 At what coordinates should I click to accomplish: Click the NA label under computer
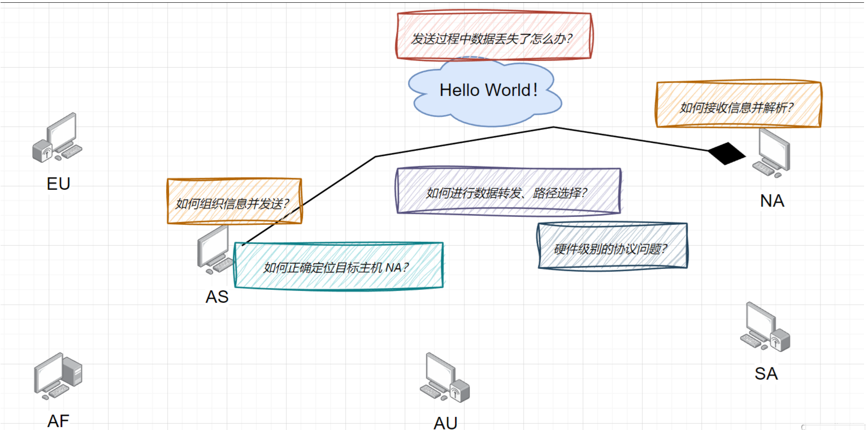click(772, 201)
